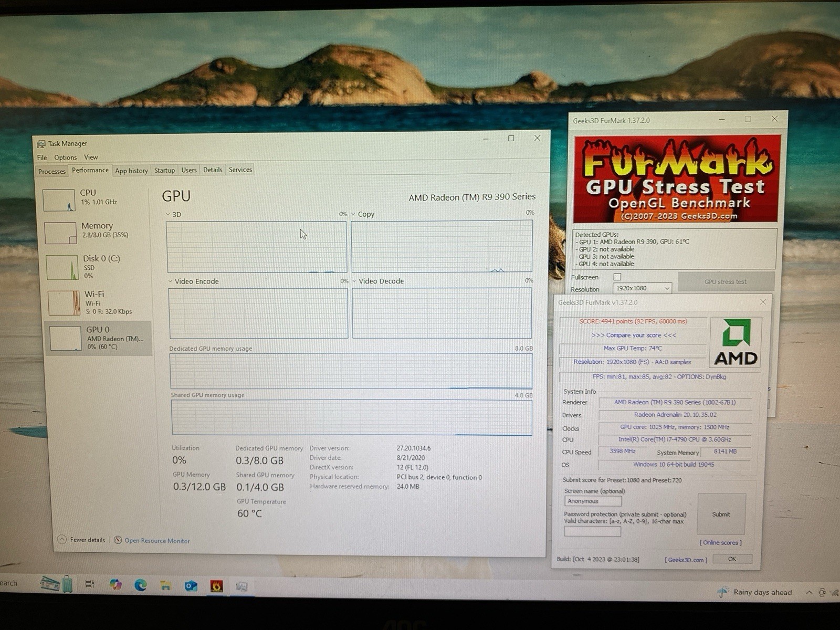This screenshot has width=840, height=630.
Task: Click the travel tickets search highlight icon
Action: coord(57,583)
